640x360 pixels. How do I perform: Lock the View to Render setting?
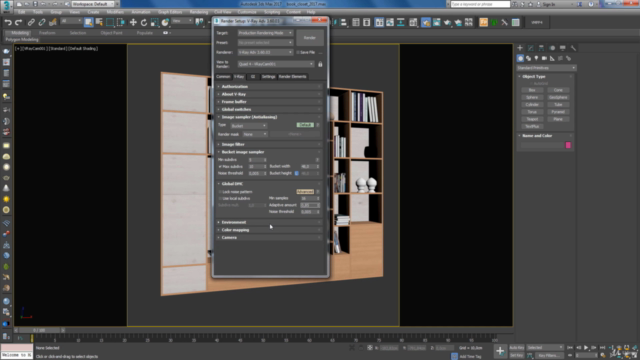click(x=320, y=64)
